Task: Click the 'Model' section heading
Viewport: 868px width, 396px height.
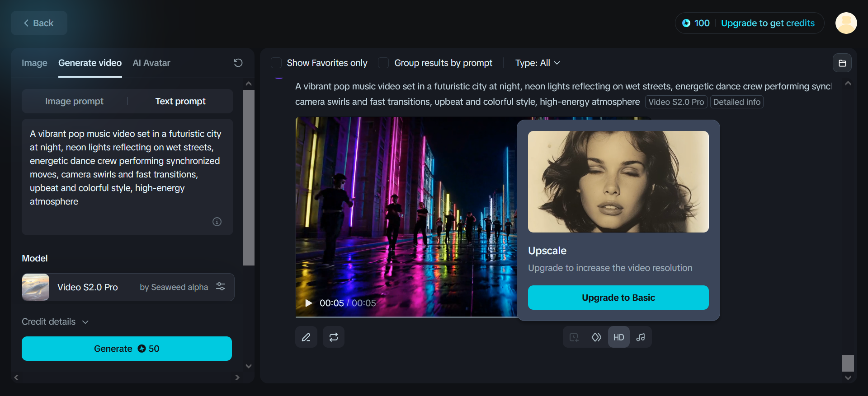Action: click(35, 258)
